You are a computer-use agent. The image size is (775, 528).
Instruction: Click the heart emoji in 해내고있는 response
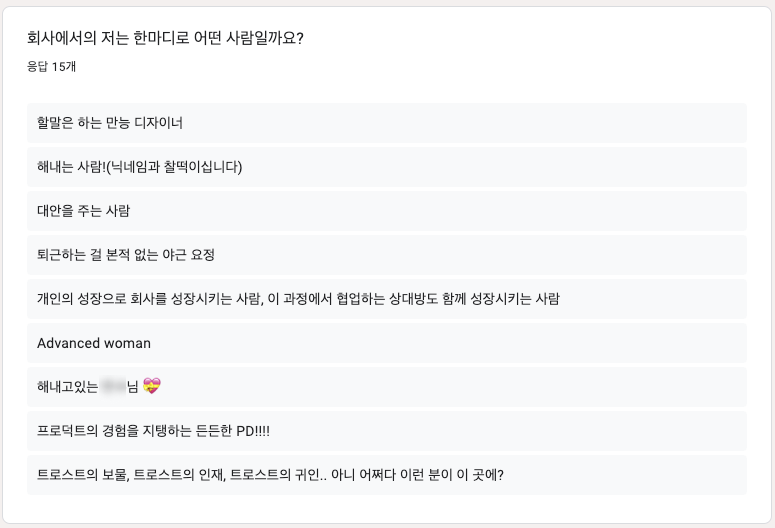(x=152, y=386)
